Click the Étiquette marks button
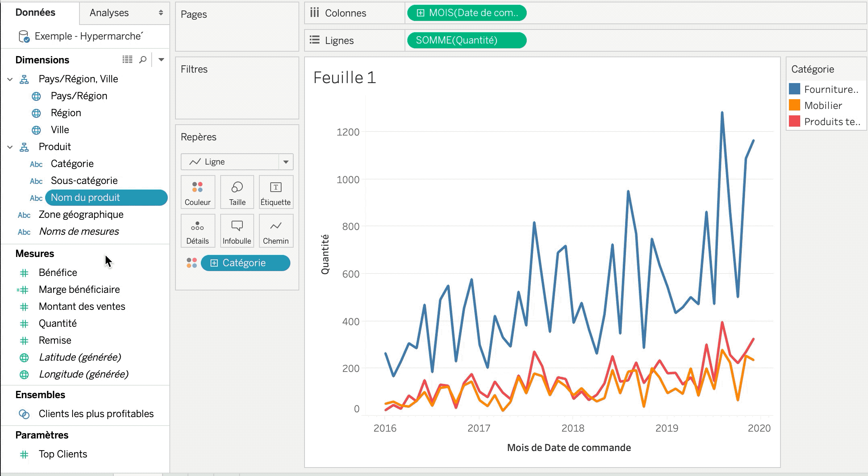The width and height of the screenshot is (868, 476). tap(276, 192)
